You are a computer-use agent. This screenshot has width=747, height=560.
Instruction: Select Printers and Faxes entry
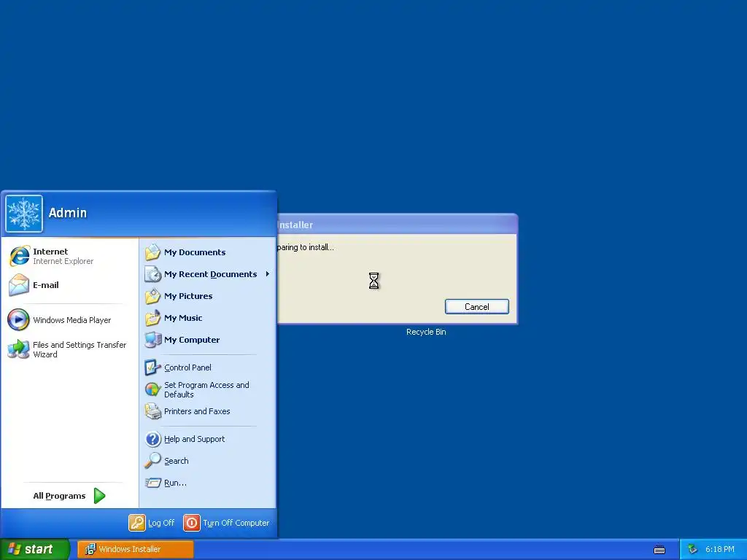[x=207, y=411]
